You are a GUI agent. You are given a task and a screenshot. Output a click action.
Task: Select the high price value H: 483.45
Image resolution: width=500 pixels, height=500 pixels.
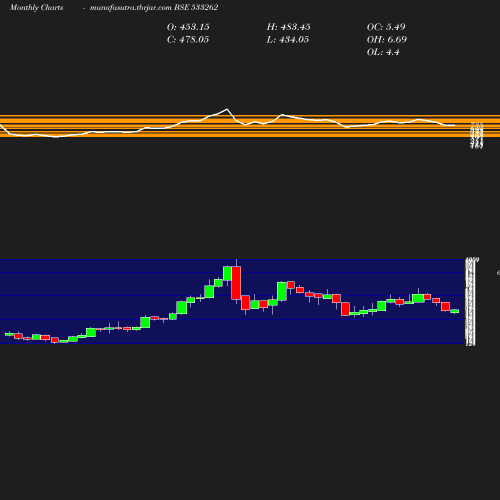289,27
